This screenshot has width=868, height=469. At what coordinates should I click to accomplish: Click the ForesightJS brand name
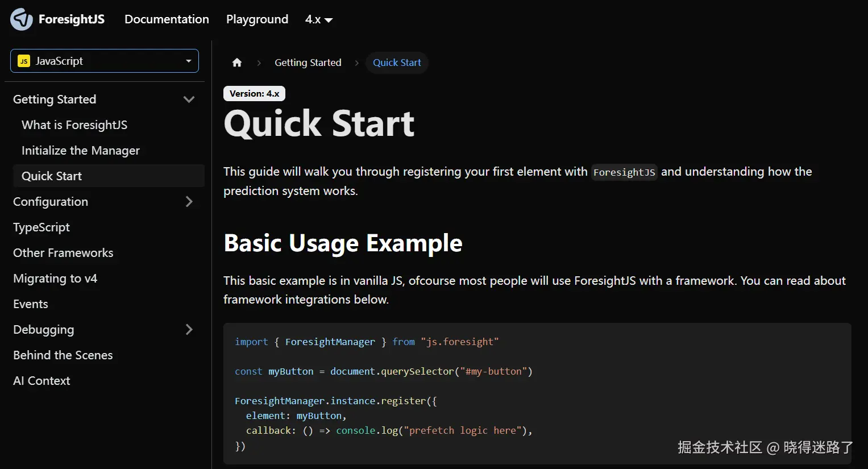(x=72, y=19)
